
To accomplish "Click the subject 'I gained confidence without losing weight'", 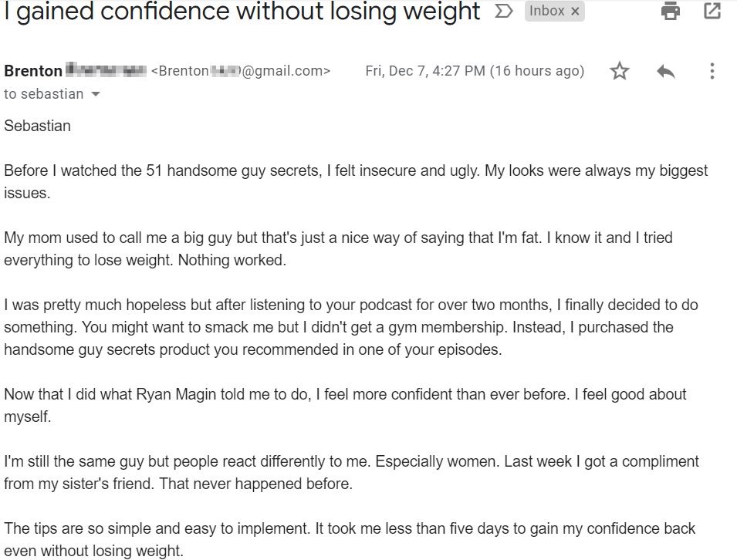I will (242, 12).
